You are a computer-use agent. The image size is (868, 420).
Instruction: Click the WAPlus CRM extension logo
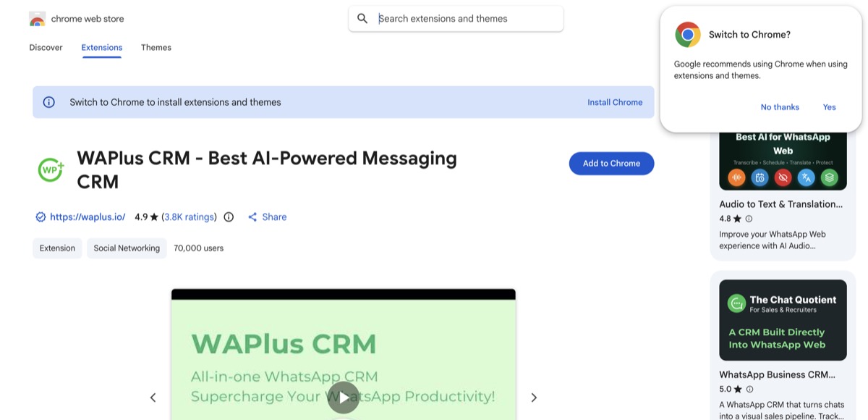51,169
